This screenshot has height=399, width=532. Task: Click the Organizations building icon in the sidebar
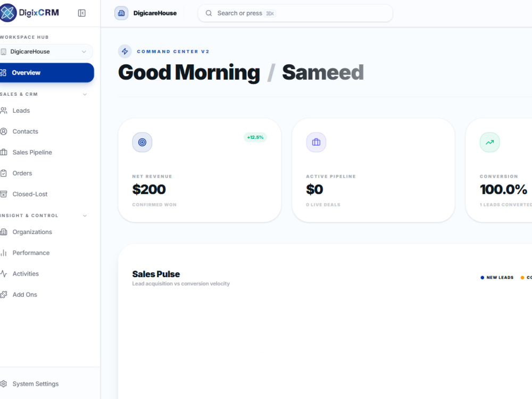[x=3, y=232]
